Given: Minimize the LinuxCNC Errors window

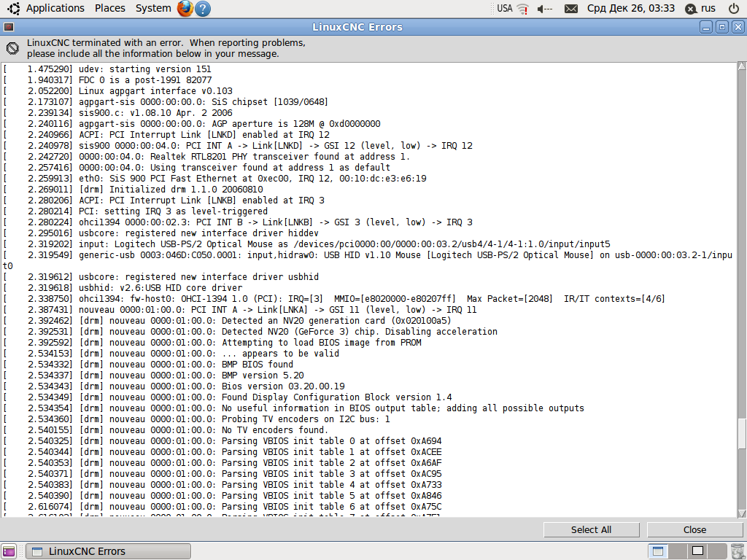Looking at the screenshot, I should pos(706,27).
